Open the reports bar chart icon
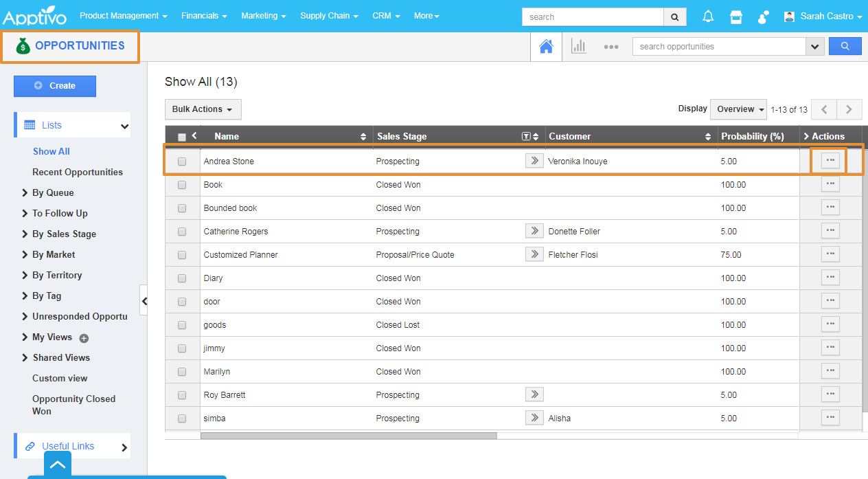Screen dimensions: 868x479 (579, 47)
